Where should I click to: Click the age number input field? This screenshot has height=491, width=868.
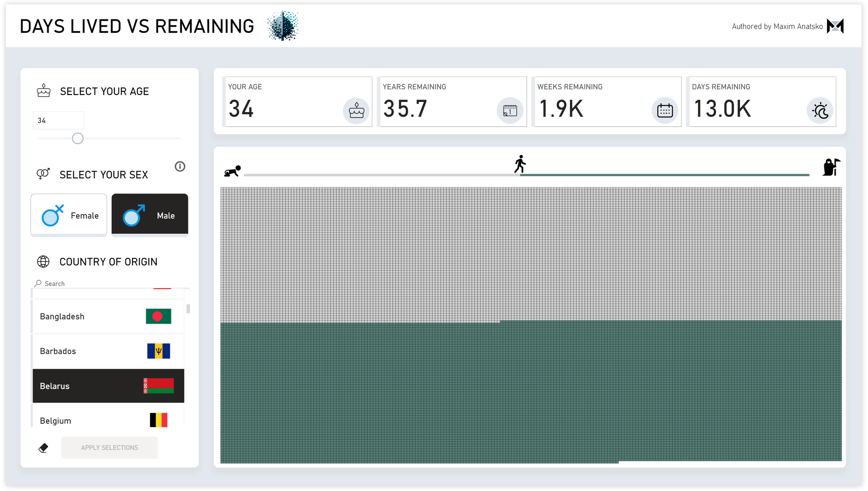coord(58,120)
